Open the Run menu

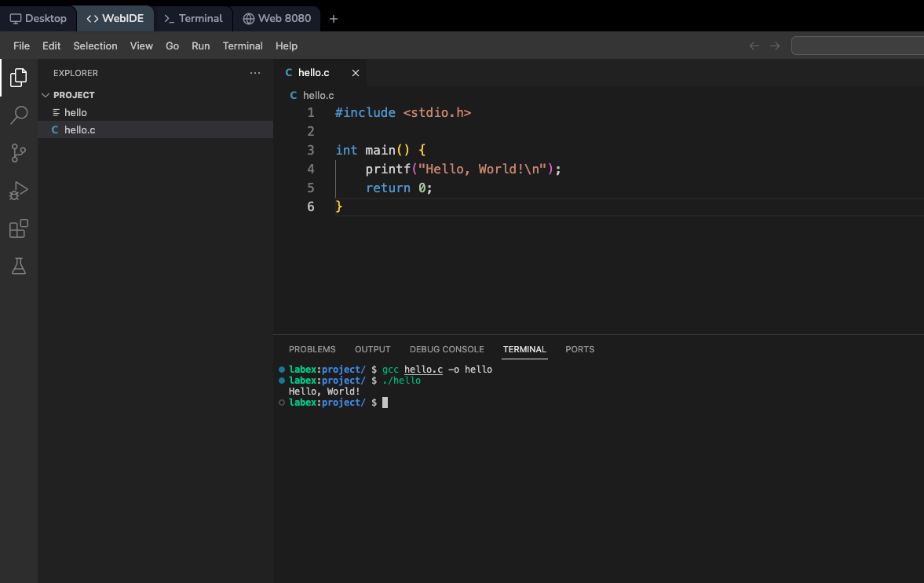pos(200,46)
